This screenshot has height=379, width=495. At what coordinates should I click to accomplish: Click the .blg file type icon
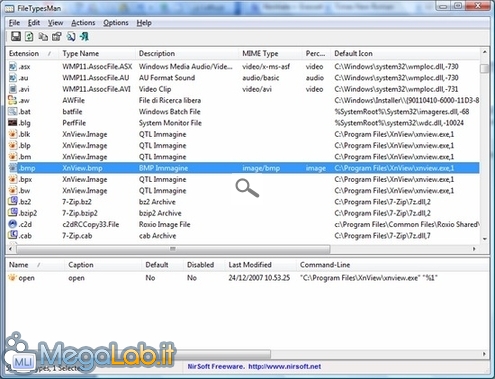(x=13, y=123)
